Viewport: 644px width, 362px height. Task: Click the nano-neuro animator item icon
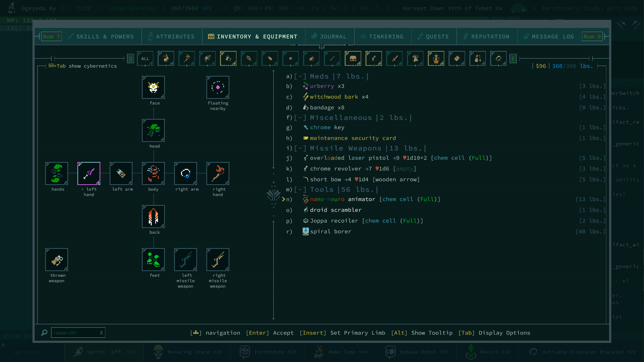pos(306,199)
